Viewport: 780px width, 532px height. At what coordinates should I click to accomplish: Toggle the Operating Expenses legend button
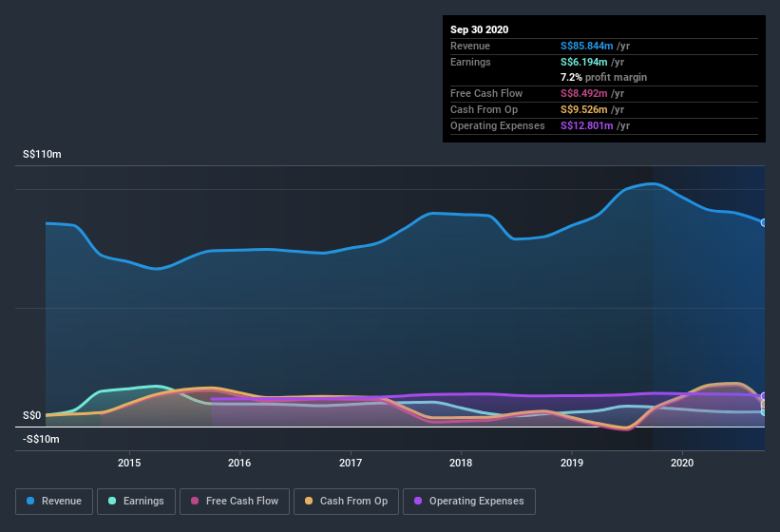click(x=469, y=502)
